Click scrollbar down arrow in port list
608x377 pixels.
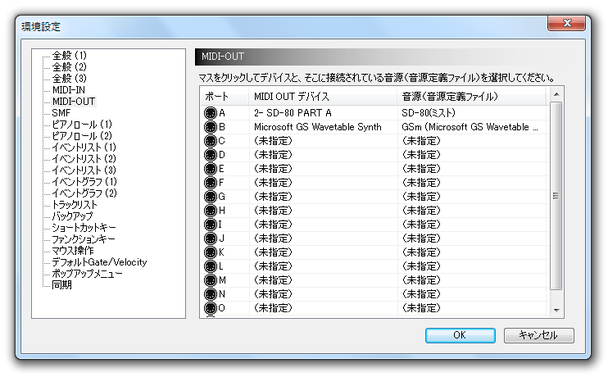[556, 310]
